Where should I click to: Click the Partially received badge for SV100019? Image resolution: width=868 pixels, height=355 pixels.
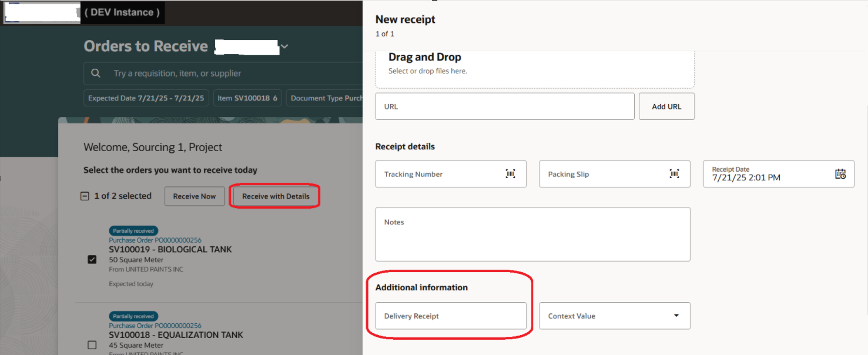click(x=133, y=231)
